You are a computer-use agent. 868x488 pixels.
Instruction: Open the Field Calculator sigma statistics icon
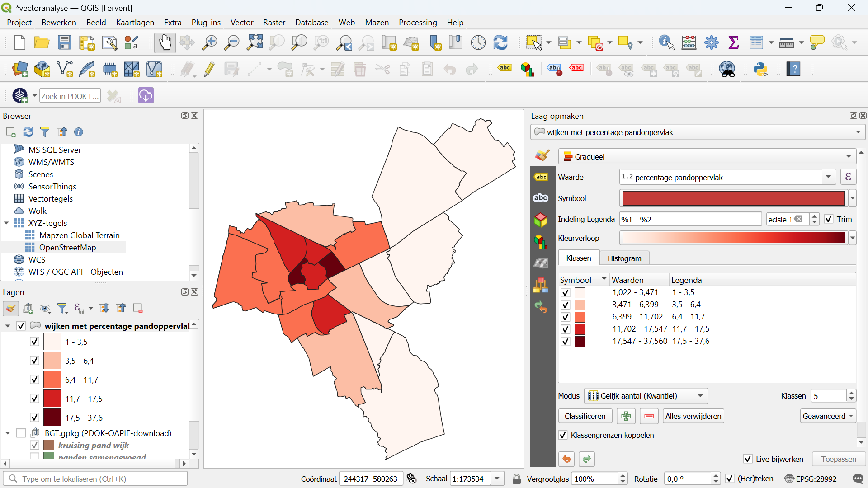pyautogui.click(x=734, y=43)
